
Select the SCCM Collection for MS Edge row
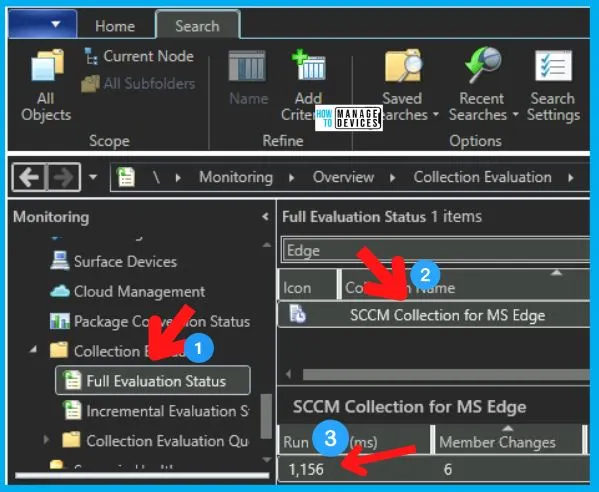434,315
